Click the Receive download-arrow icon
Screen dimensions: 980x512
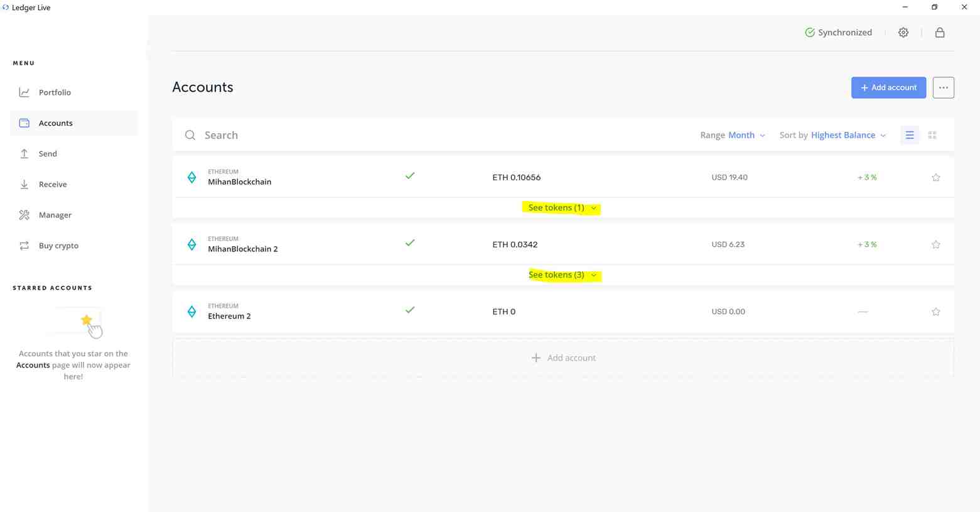(x=24, y=185)
